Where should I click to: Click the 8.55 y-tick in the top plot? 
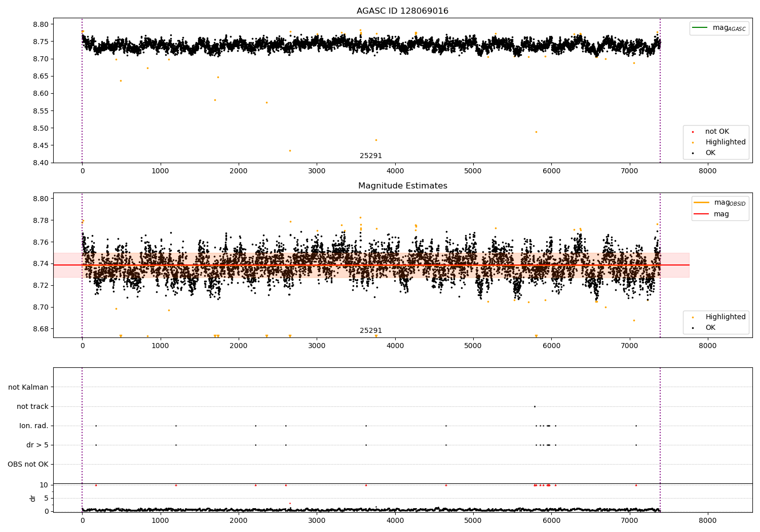point(41,111)
